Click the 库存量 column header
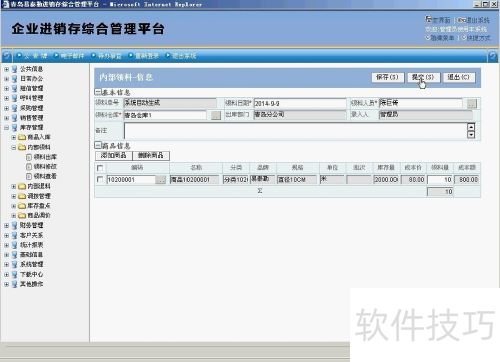This screenshot has height=362, width=500. pyautogui.click(x=386, y=168)
